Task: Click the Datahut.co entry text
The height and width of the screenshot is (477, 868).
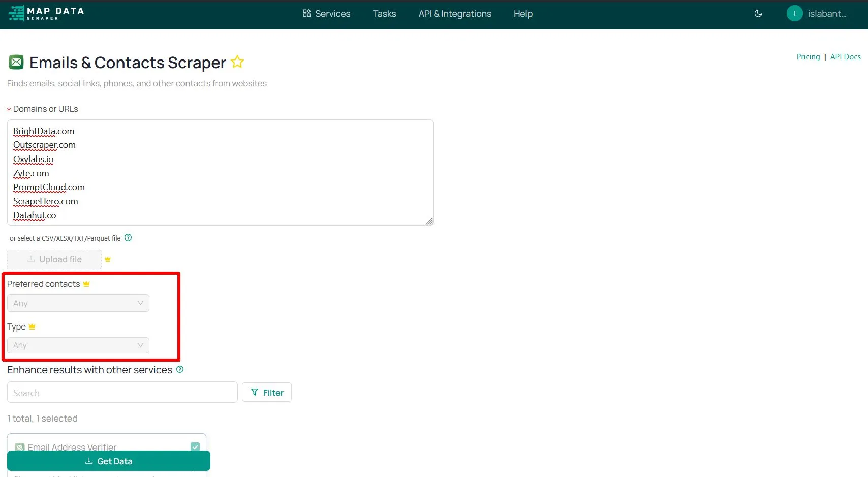Action: (35, 215)
